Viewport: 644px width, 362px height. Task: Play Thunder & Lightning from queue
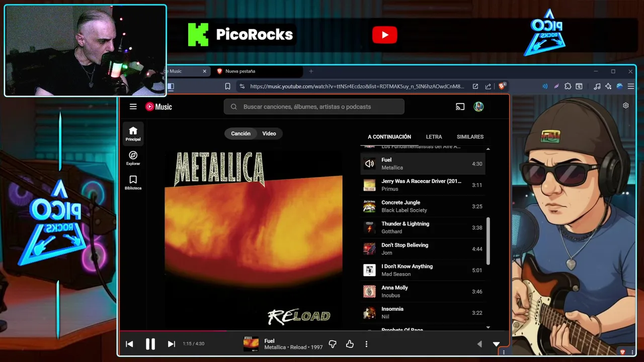click(x=423, y=228)
